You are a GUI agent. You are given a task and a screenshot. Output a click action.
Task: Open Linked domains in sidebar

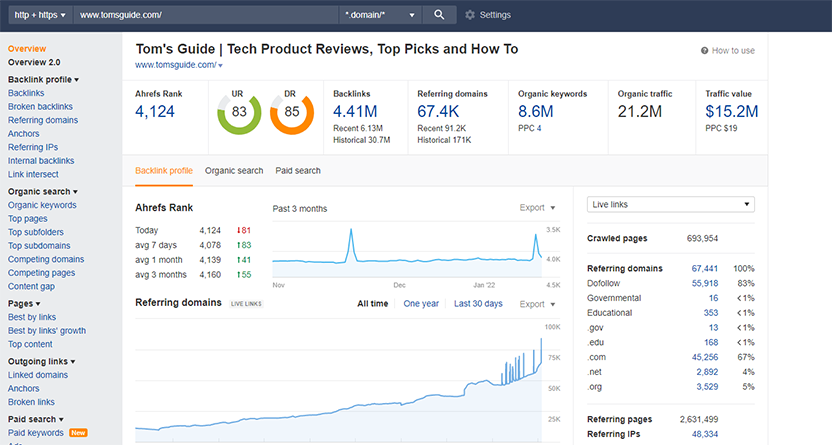point(38,375)
